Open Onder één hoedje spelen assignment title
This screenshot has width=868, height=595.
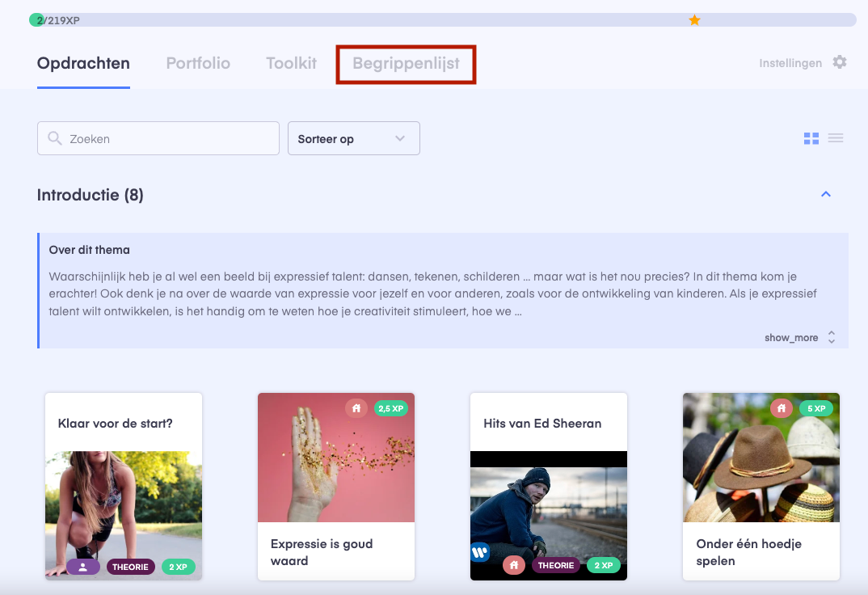click(x=748, y=552)
